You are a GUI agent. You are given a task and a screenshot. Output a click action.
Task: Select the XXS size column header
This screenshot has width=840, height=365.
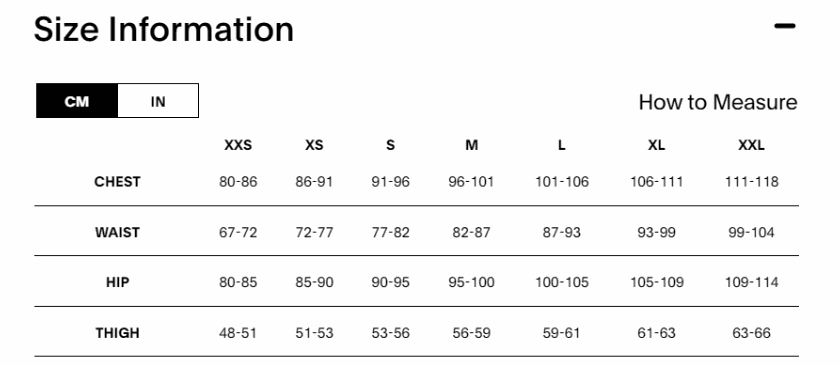238,145
